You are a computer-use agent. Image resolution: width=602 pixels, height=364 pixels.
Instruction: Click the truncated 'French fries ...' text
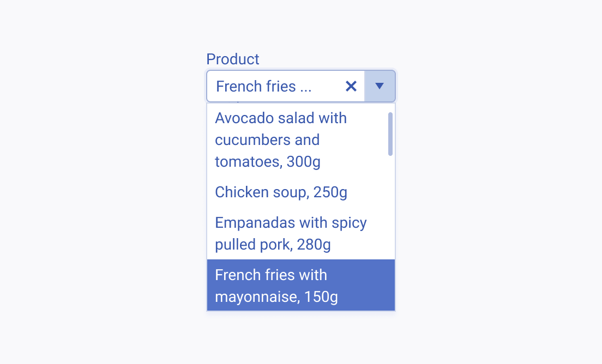click(x=262, y=86)
